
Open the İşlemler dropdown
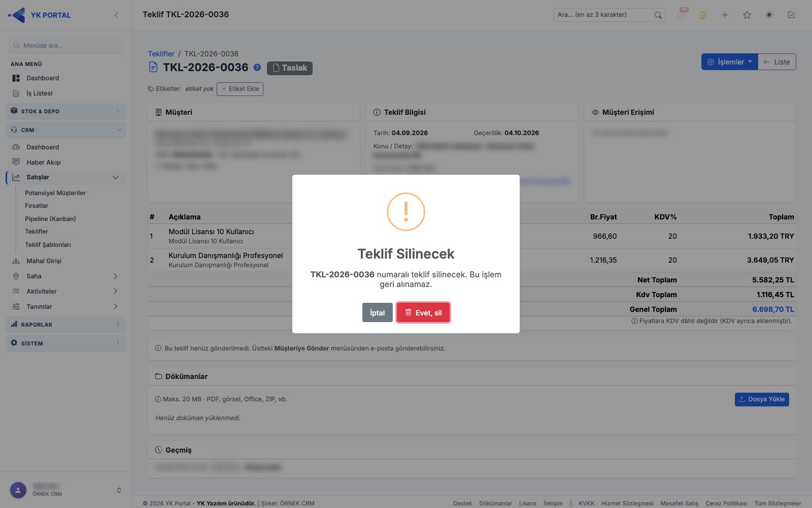click(x=730, y=62)
